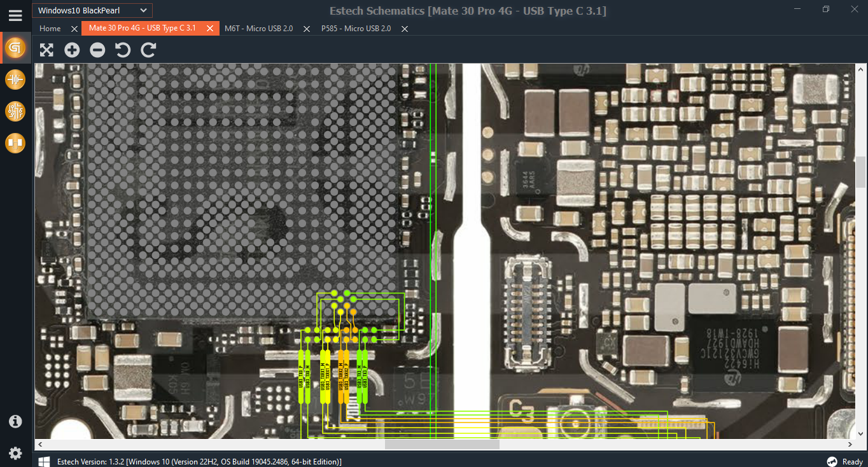Image resolution: width=868 pixels, height=467 pixels.
Task: Minimize the Estech Schematics window
Action: point(798,9)
